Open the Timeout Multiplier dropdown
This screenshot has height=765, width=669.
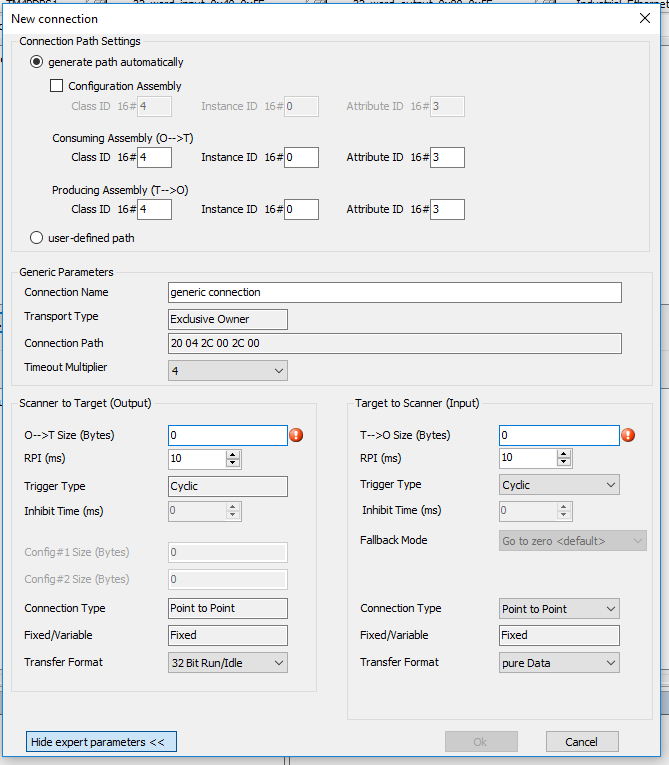228,370
